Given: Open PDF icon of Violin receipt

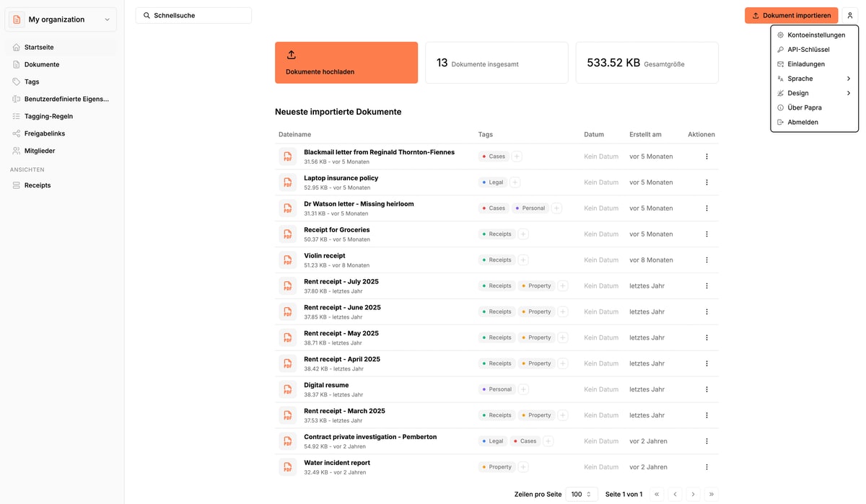Looking at the screenshot, I should (288, 260).
